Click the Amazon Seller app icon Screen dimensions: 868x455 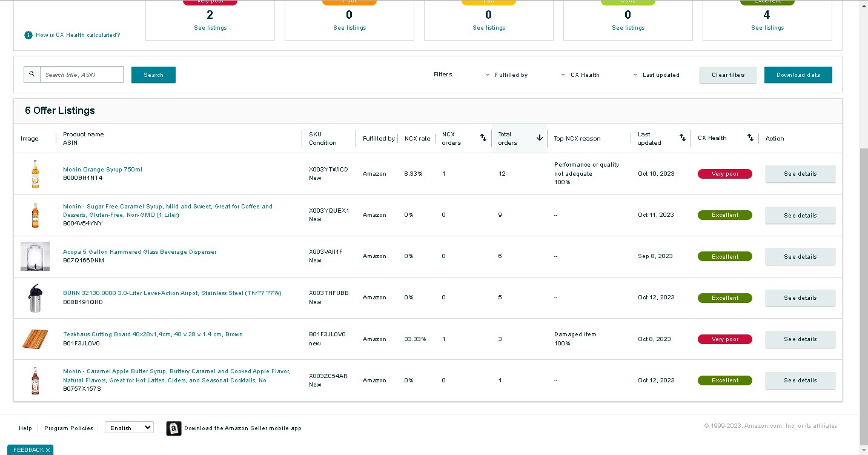[x=174, y=428]
